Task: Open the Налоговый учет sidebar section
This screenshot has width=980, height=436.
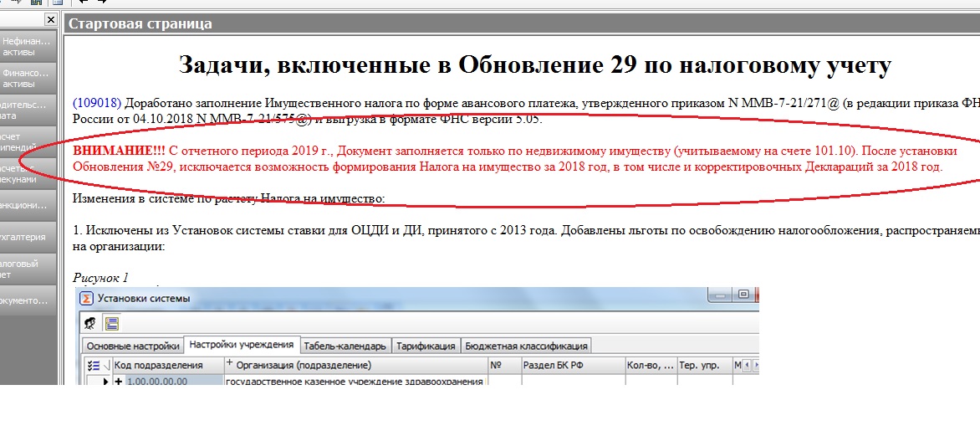Action: pyautogui.click(x=28, y=268)
